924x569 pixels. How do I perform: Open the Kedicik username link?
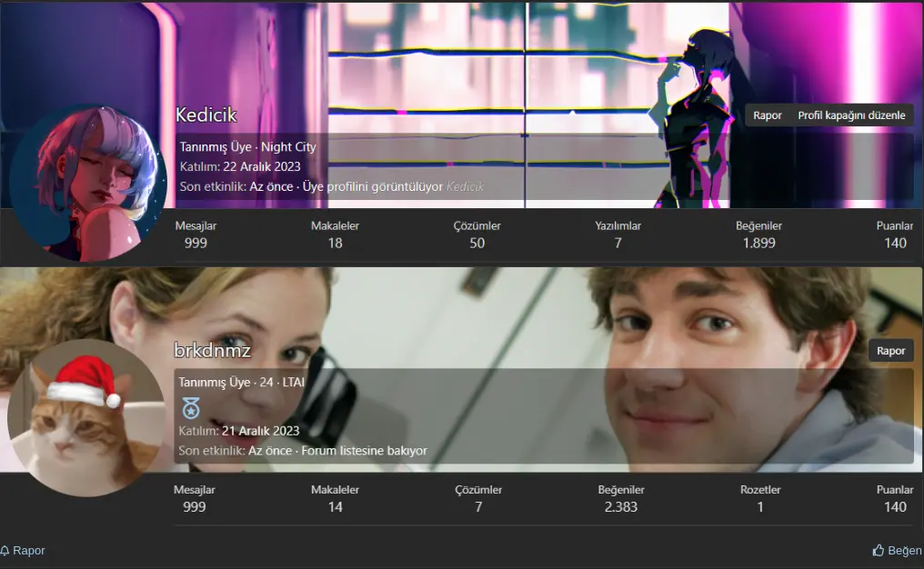(x=206, y=115)
